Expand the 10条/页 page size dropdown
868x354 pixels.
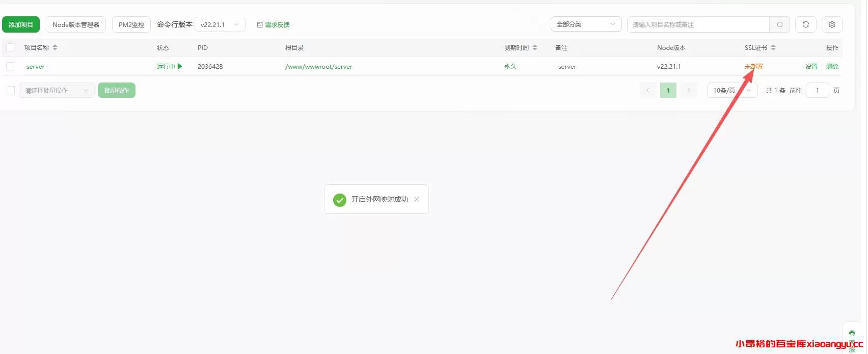(732, 90)
